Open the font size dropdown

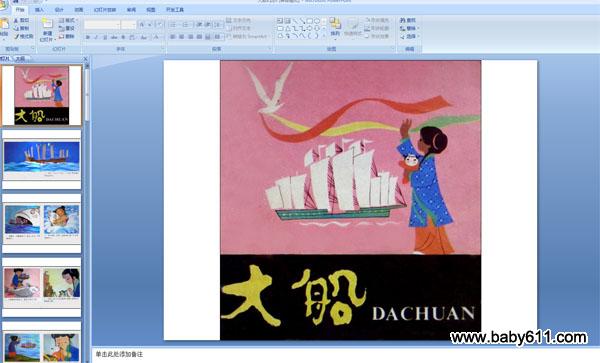tap(129, 25)
